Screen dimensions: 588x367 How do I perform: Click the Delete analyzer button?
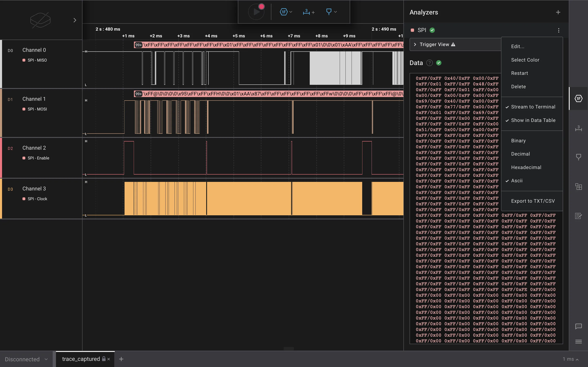point(518,86)
